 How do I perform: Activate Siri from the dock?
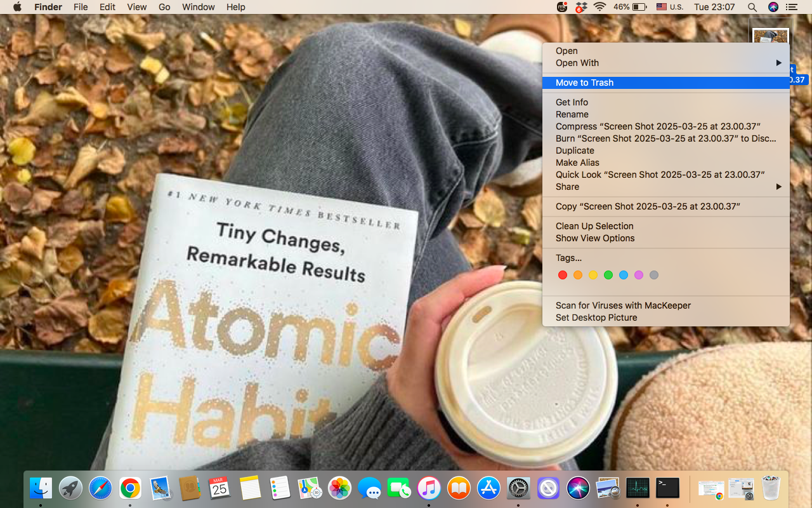pyautogui.click(x=577, y=488)
